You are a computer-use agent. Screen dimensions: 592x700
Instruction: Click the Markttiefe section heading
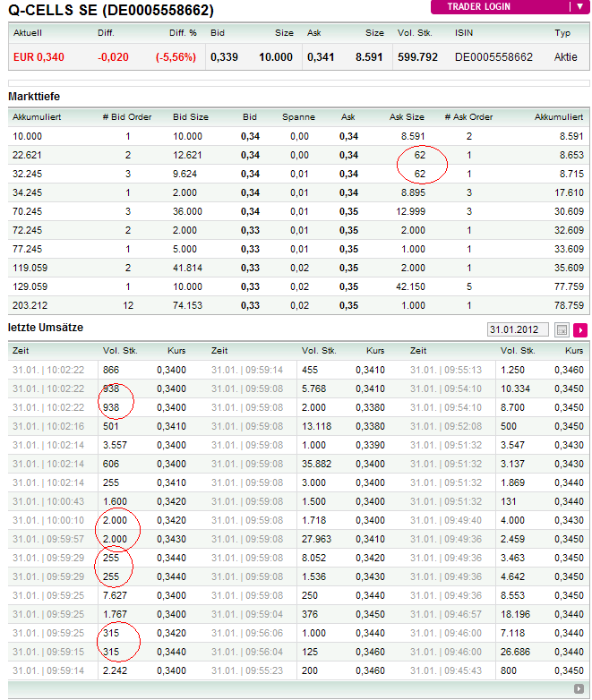click(33, 96)
